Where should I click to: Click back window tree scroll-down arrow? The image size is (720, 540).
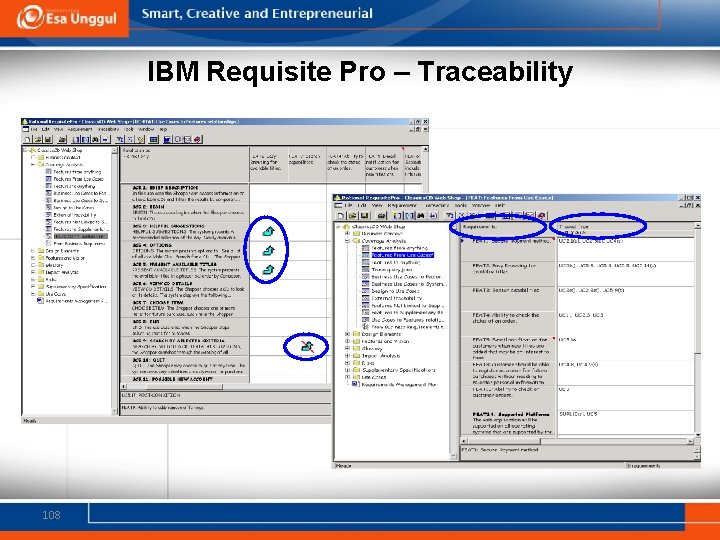coord(115,412)
